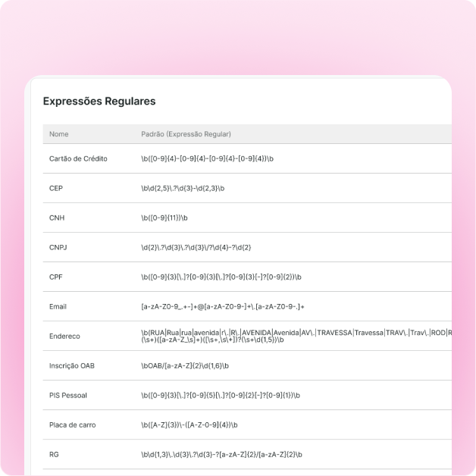Open the Placa de carro row
The image size is (476, 476).
(73, 424)
